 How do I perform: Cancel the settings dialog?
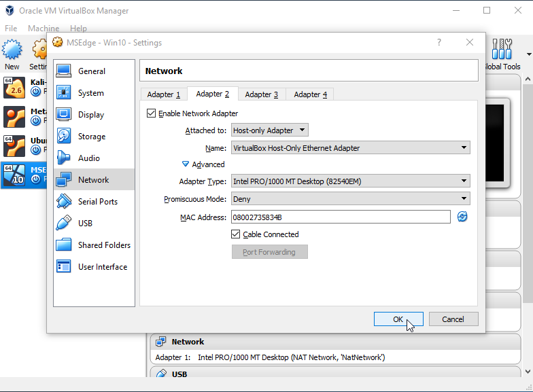pos(453,319)
